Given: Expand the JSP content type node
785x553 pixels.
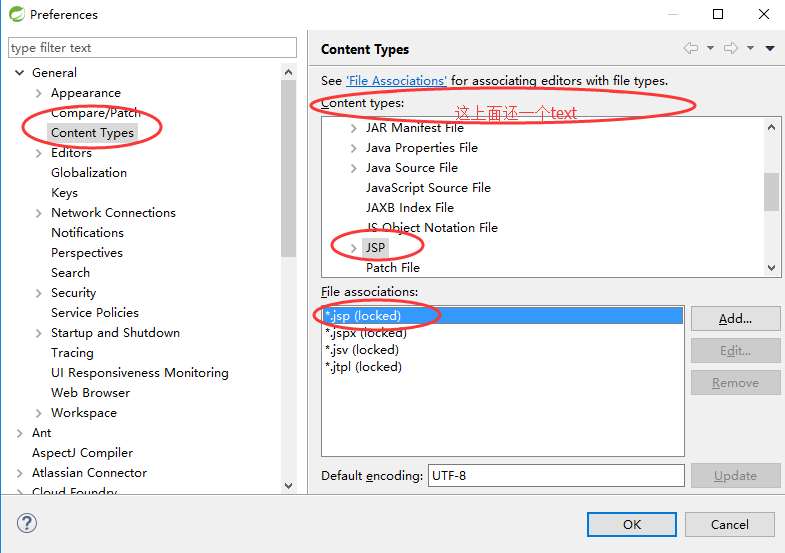Looking at the screenshot, I should coord(353,248).
